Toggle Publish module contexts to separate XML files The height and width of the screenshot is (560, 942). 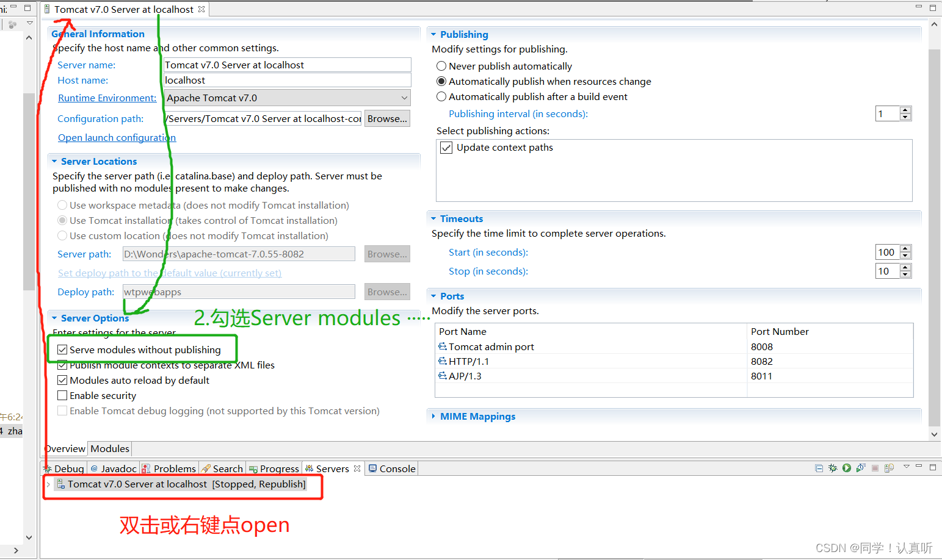tap(62, 365)
